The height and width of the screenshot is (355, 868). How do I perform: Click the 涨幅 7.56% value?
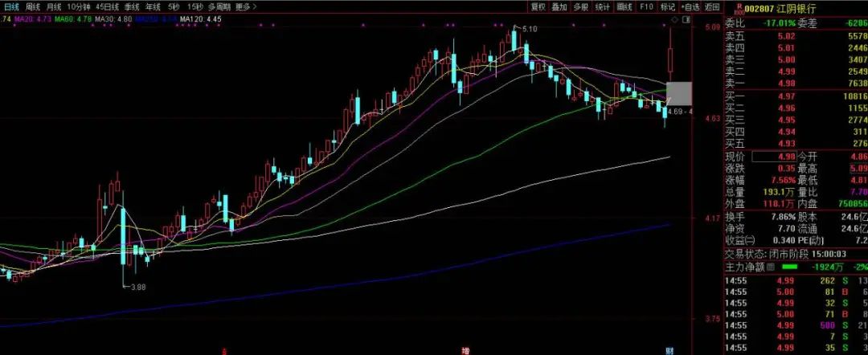[x=784, y=180]
